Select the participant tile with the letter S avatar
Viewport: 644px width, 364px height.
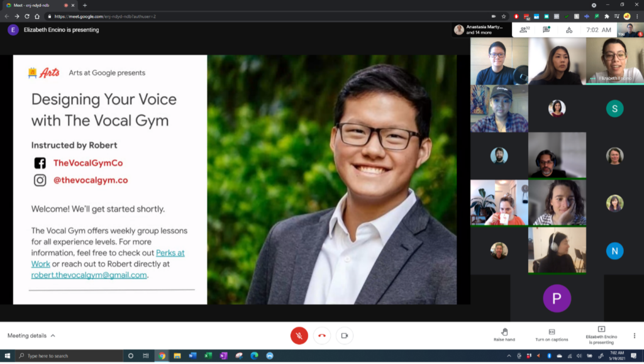tap(614, 109)
